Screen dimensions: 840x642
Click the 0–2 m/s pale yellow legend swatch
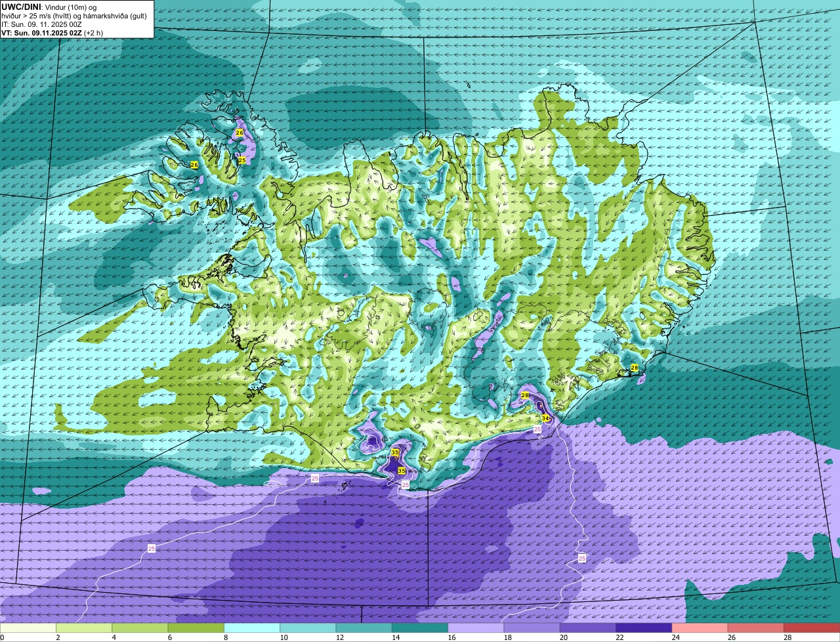point(28,628)
